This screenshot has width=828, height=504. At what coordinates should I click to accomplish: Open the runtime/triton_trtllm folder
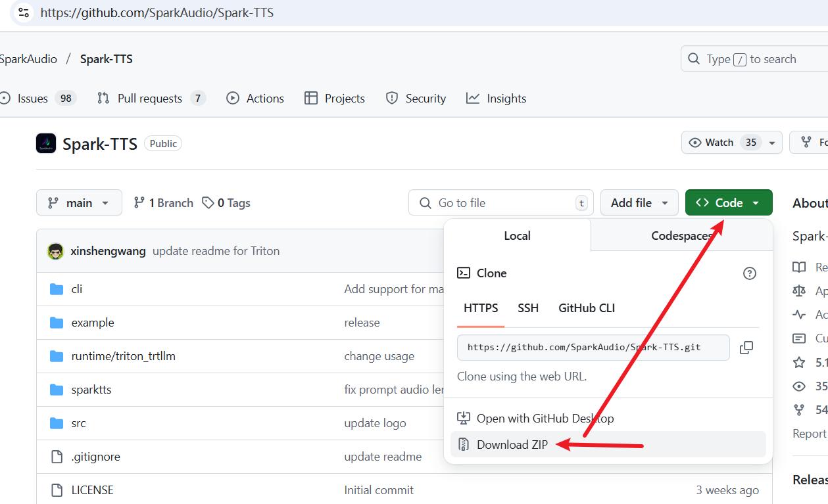pyautogui.click(x=124, y=356)
